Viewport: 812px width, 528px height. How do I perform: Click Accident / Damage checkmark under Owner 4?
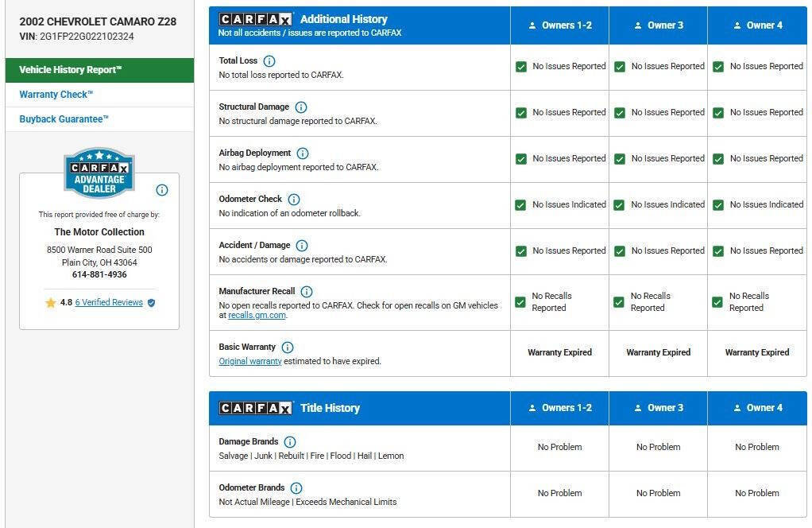point(718,251)
